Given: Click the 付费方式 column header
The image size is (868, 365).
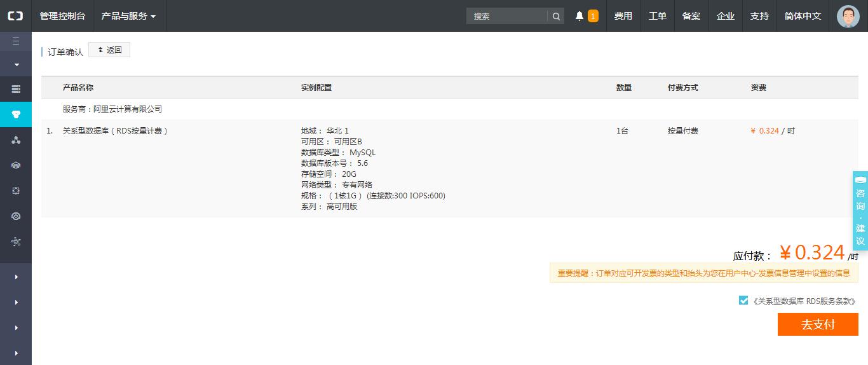Looking at the screenshot, I should tap(683, 88).
